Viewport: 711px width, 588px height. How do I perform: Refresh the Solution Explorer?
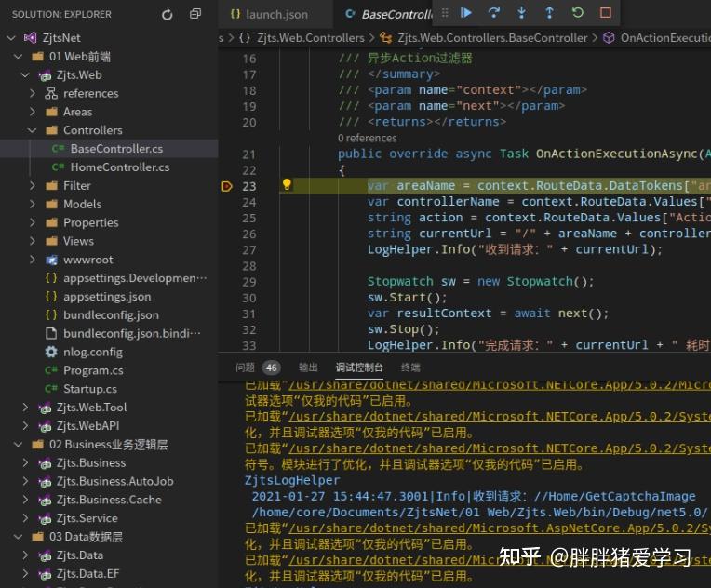point(167,15)
